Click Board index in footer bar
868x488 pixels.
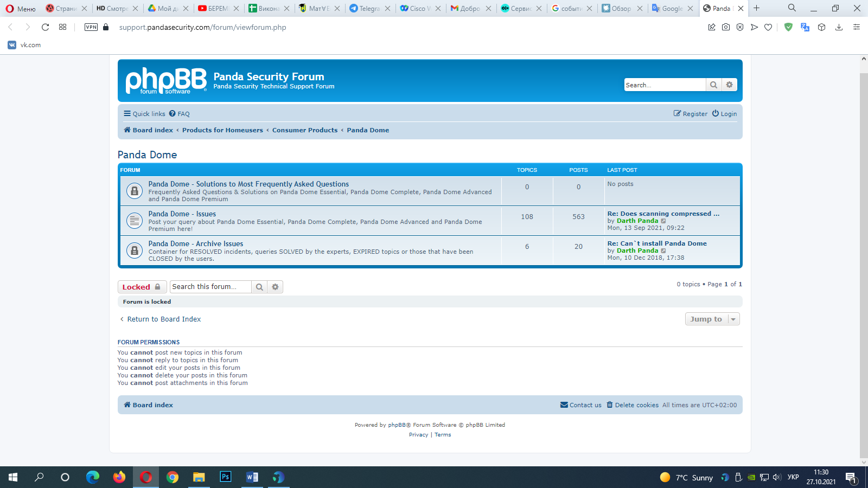(x=149, y=405)
